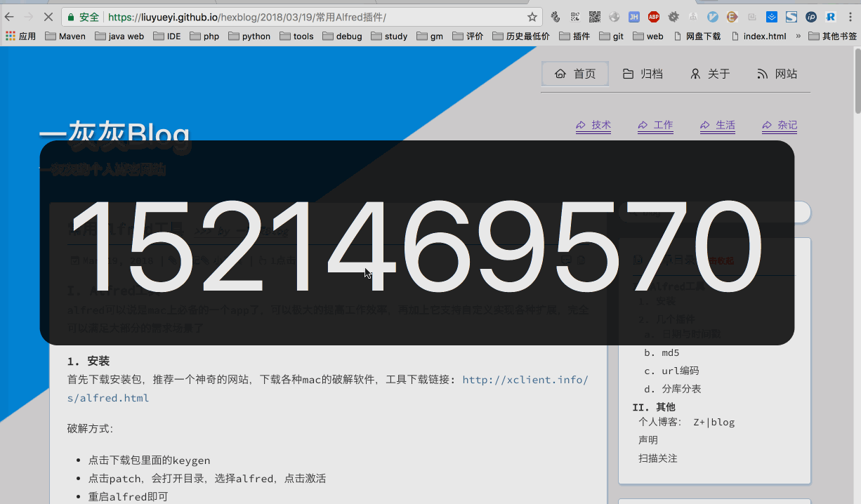This screenshot has width=861, height=504.
Task: Click the browser back arrow
Action: click(9, 17)
